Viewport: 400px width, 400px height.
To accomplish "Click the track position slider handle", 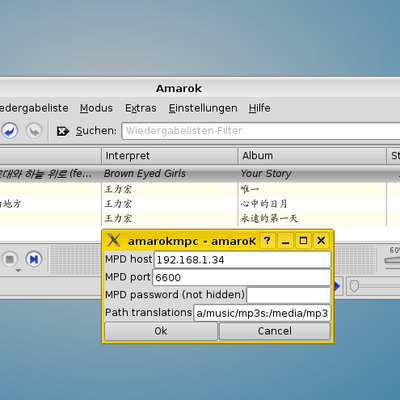I will (354, 286).
